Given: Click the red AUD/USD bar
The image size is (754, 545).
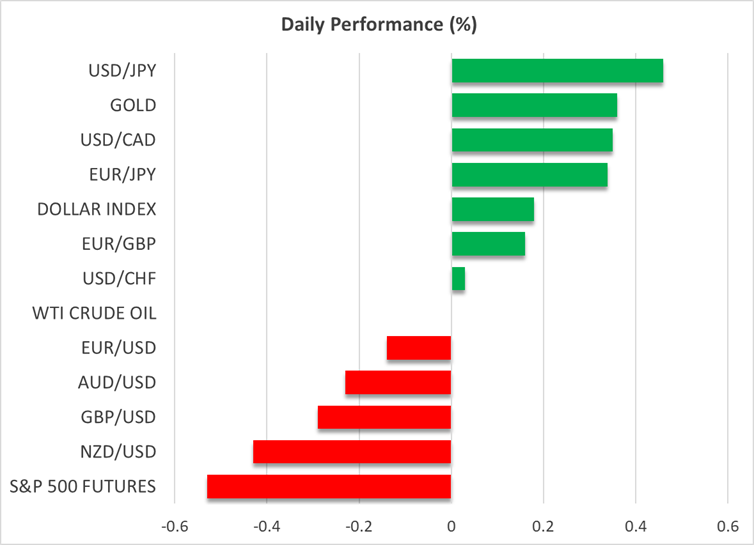Looking at the screenshot, I should [x=398, y=382].
